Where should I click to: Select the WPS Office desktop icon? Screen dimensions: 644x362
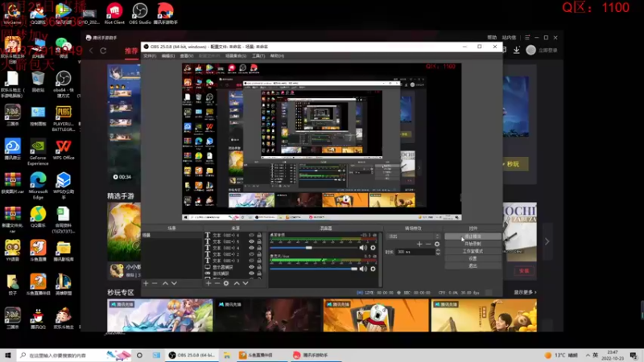[x=64, y=150]
